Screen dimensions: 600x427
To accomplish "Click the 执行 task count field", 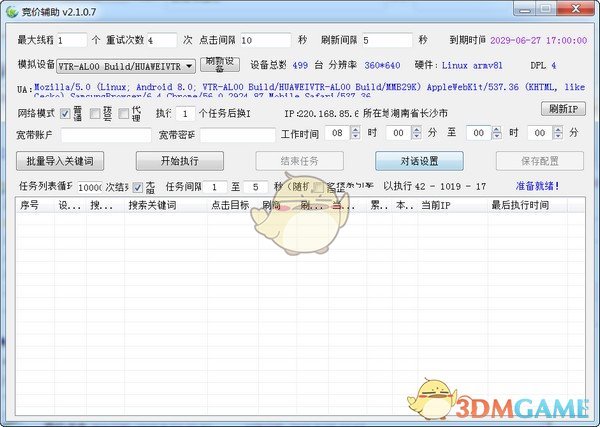I will [186, 114].
